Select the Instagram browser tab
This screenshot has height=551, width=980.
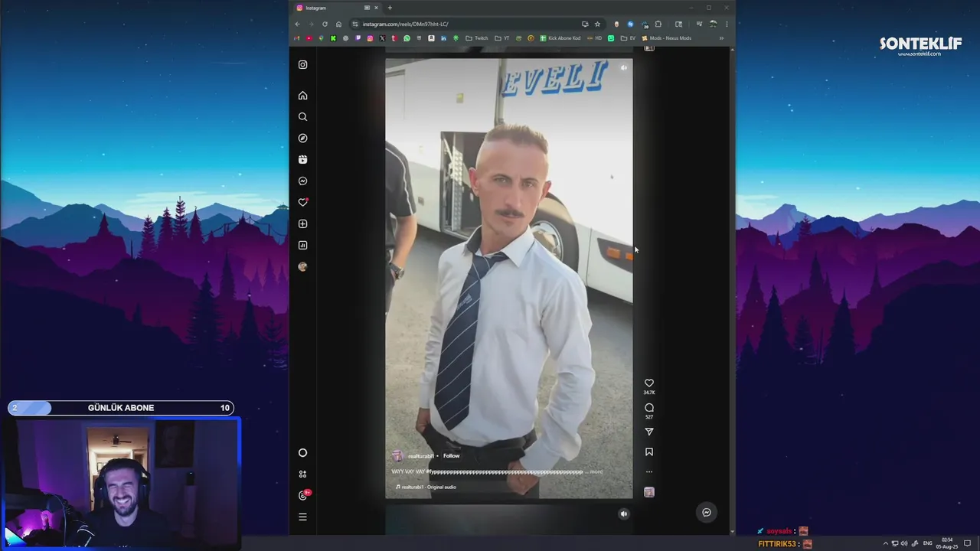pos(337,8)
